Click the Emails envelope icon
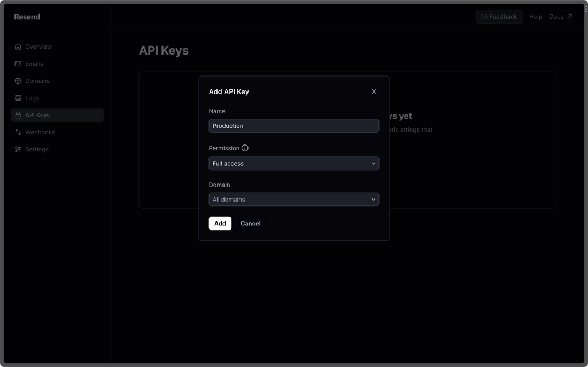588x367 pixels. 18,64
